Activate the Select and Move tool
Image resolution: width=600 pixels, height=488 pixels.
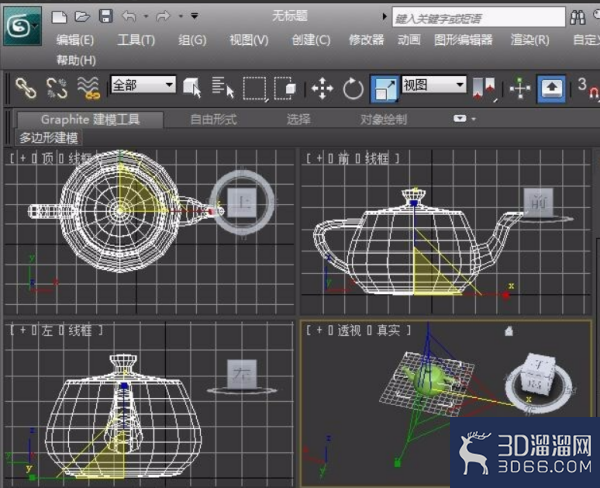(322, 89)
